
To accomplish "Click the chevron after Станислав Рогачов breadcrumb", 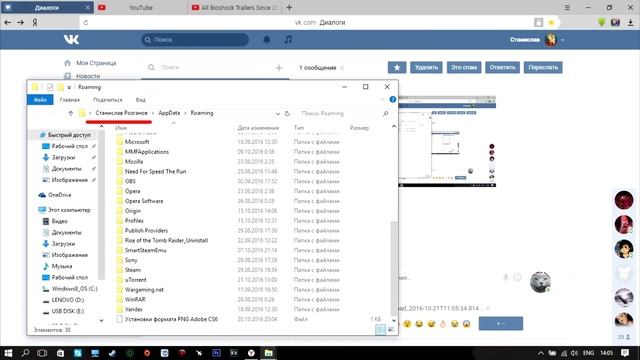I will [x=153, y=113].
